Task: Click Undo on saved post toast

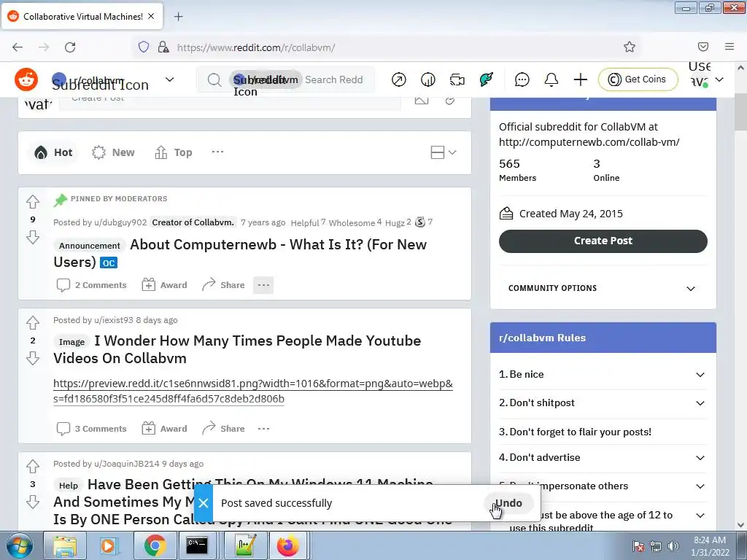Action: coord(508,503)
